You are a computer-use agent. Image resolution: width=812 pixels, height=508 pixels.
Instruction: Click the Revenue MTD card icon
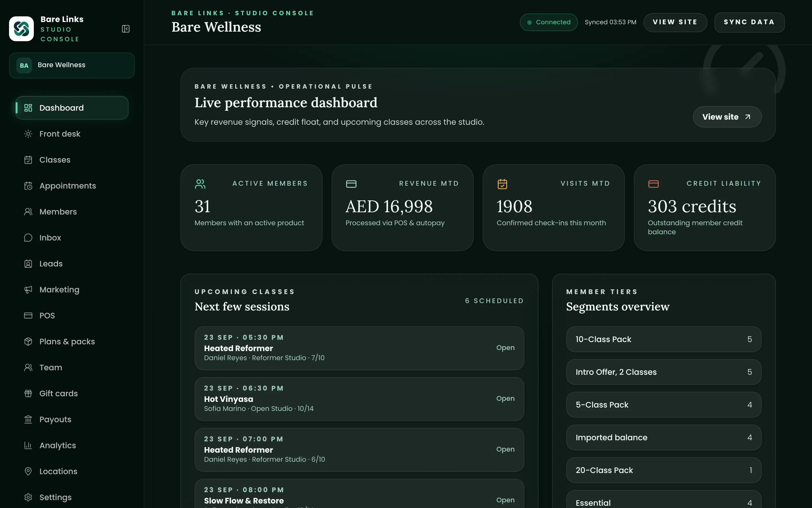pyautogui.click(x=351, y=184)
